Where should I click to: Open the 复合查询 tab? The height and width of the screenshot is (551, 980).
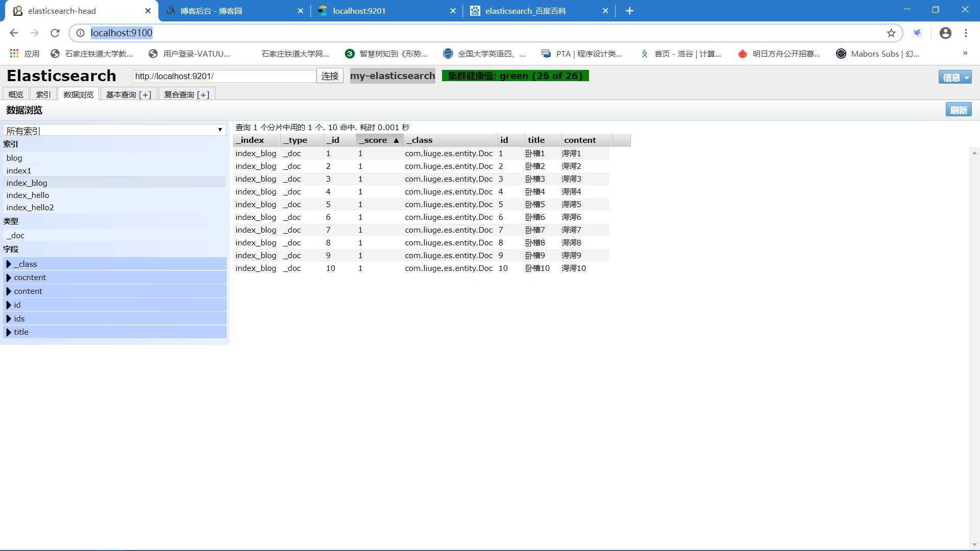point(186,94)
